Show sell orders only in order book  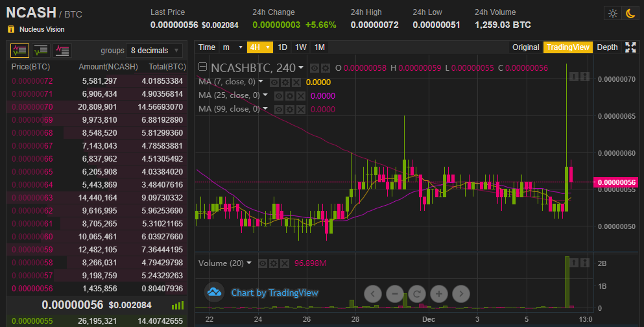click(62, 50)
